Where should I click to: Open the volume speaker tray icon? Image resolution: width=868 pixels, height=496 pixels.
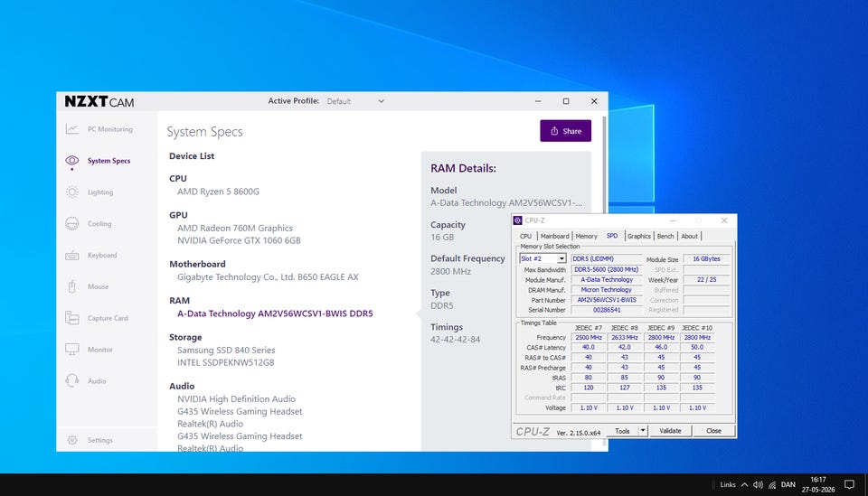(758, 485)
